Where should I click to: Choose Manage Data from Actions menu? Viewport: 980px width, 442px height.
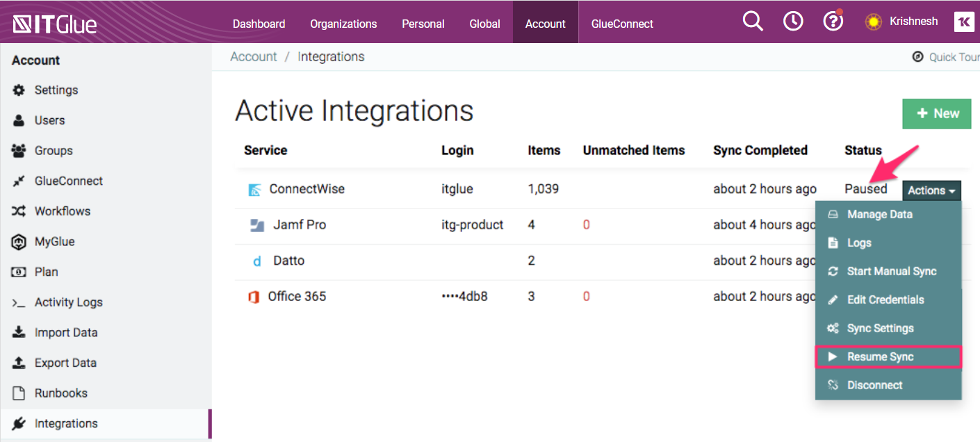pos(888,214)
